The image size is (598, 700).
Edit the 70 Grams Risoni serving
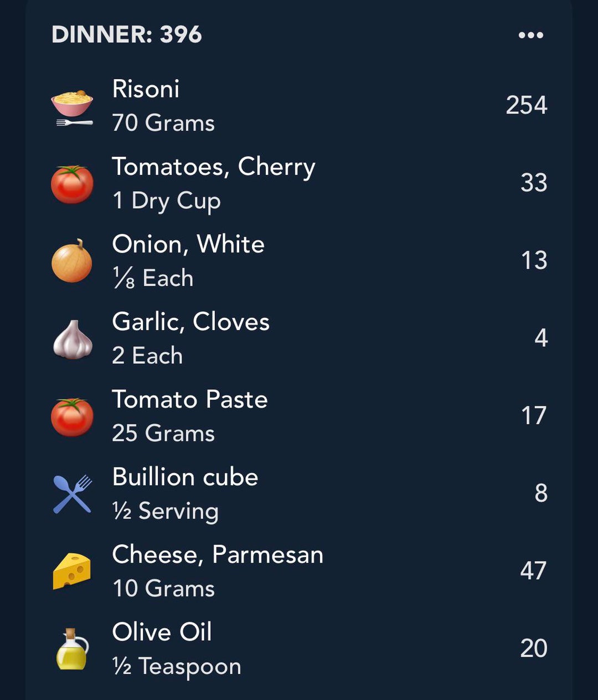coord(163,123)
